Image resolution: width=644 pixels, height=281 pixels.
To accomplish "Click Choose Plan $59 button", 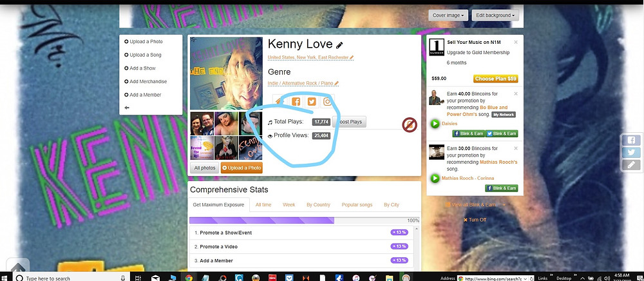I will [496, 79].
